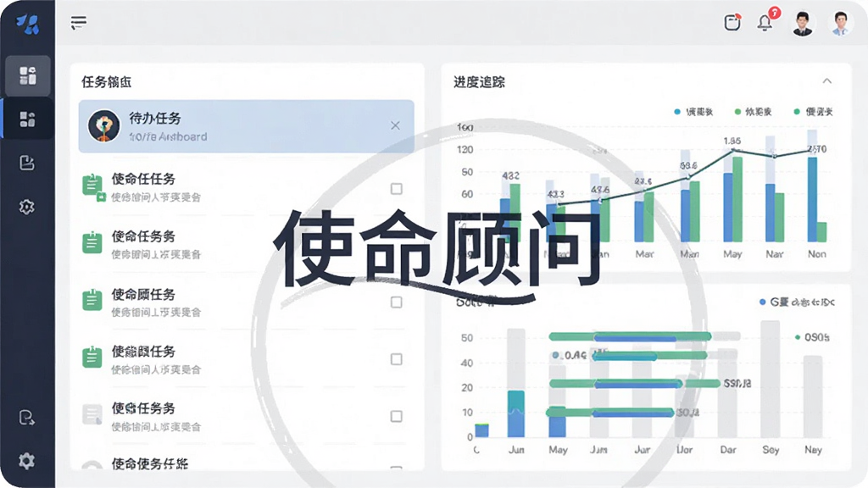Click the blue bar above Jun in lower chart
The width and height of the screenshot is (868, 488).
pyautogui.click(x=516, y=413)
